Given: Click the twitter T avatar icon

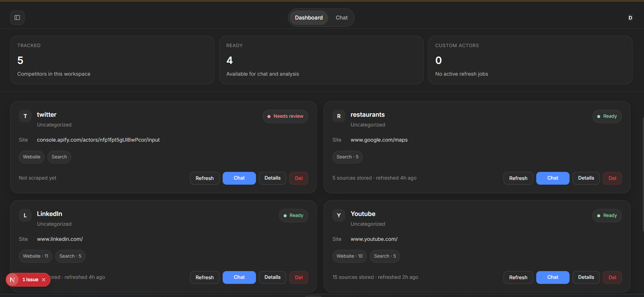Looking at the screenshot, I should 25,116.
